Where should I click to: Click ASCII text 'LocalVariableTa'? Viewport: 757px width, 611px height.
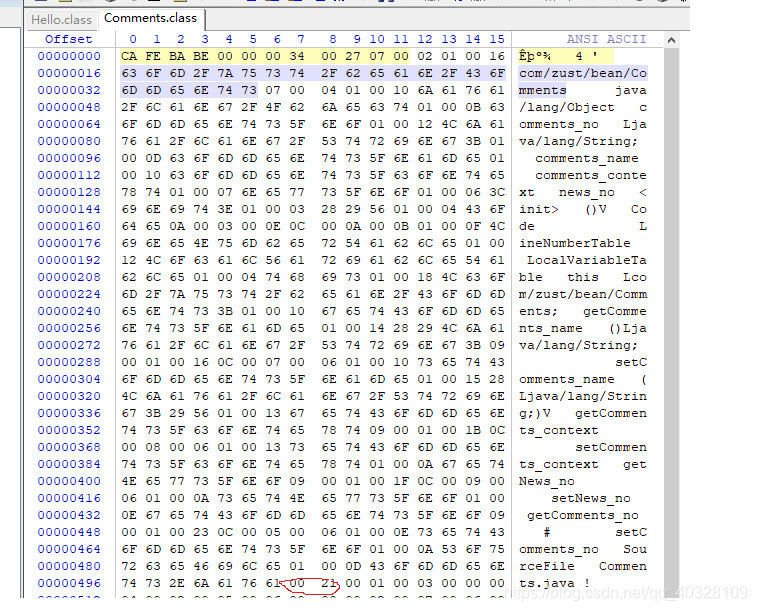click(587, 260)
